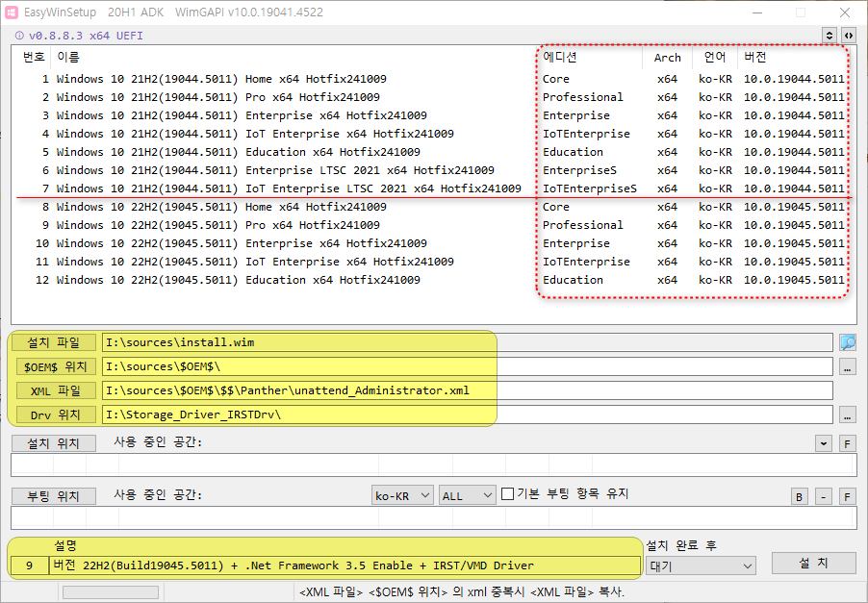Click EnterpriseS edition cell in row 6
The height and width of the screenshot is (603, 868).
coord(579,170)
